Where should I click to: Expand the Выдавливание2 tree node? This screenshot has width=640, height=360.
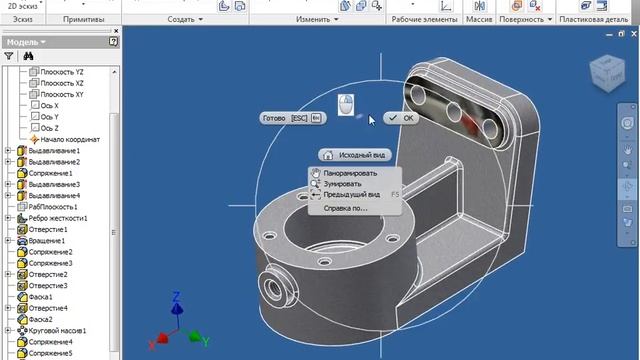point(8,162)
